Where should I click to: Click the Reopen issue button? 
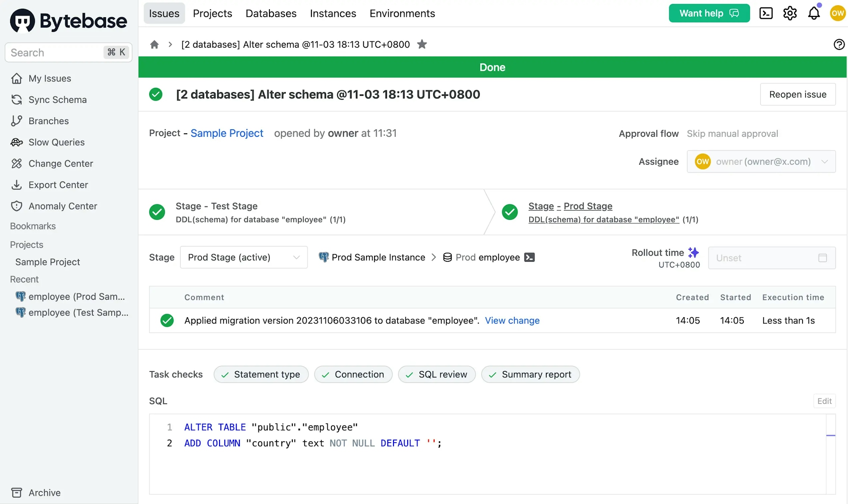click(x=798, y=94)
